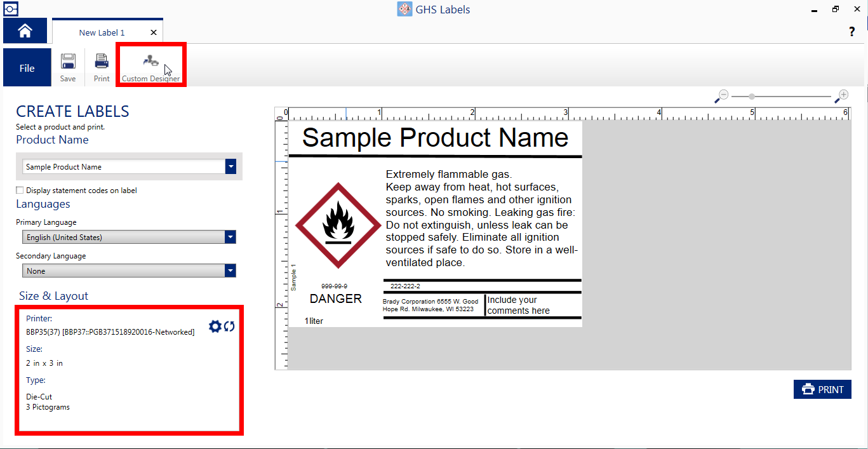Click the Sample Product Name label title
The image size is (868, 449).
pyautogui.click(x=435, y=138)
